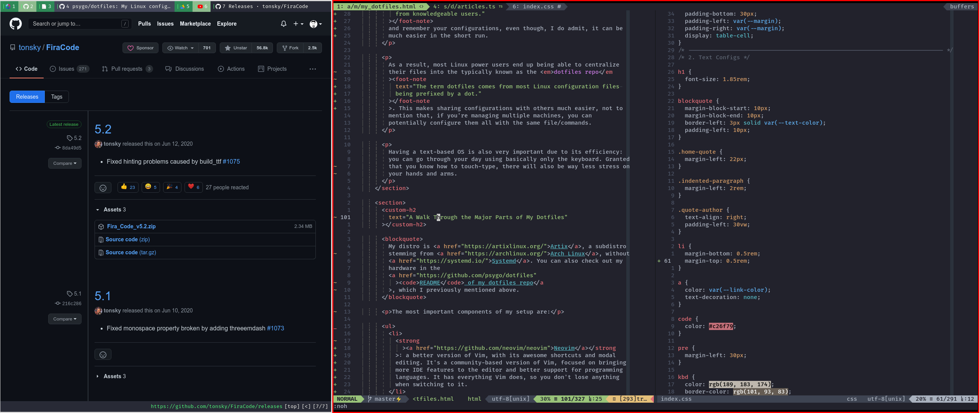Select vim buffer tab my_dotfiles.html
Screen dimensions: 980x413
tap(381, 6)
